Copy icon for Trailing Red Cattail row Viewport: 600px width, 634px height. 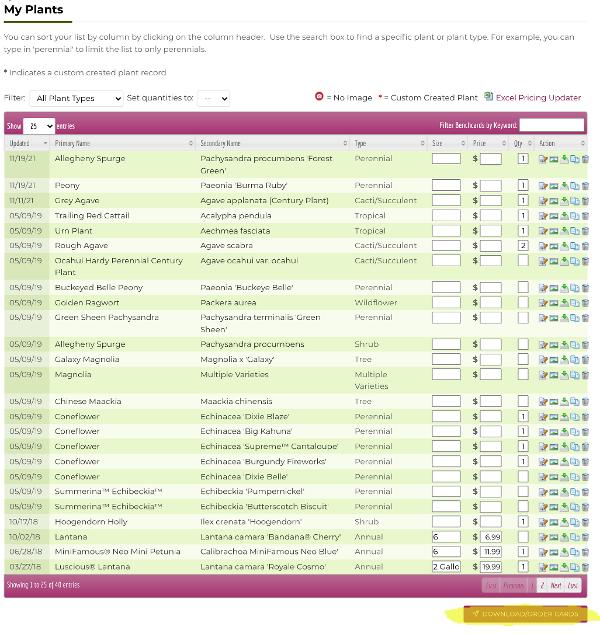click(x=575, y=216)
